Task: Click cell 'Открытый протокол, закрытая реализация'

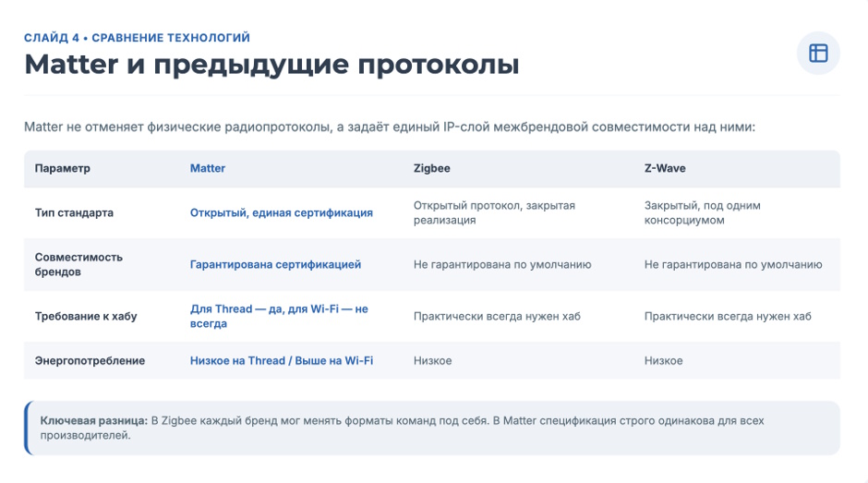Action: click(494, 212)
